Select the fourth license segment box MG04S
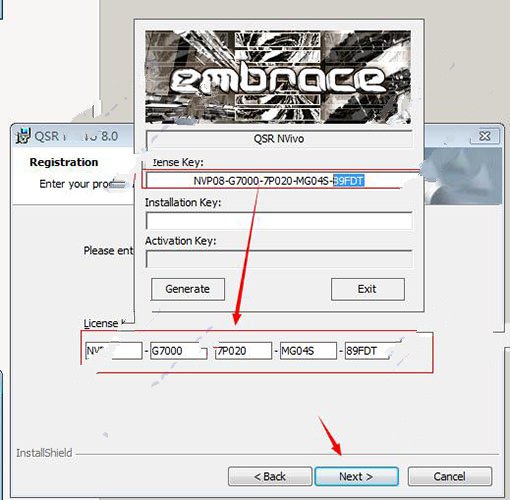 pos(308,351)
